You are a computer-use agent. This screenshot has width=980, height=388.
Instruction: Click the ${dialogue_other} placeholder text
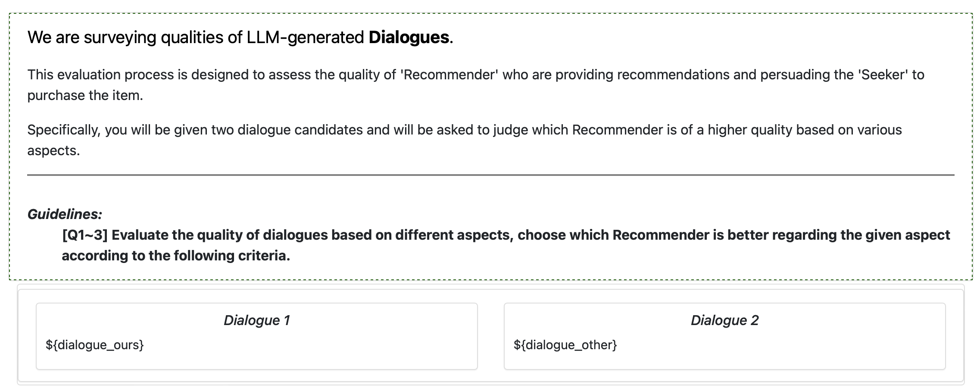[x=565, y=345]
